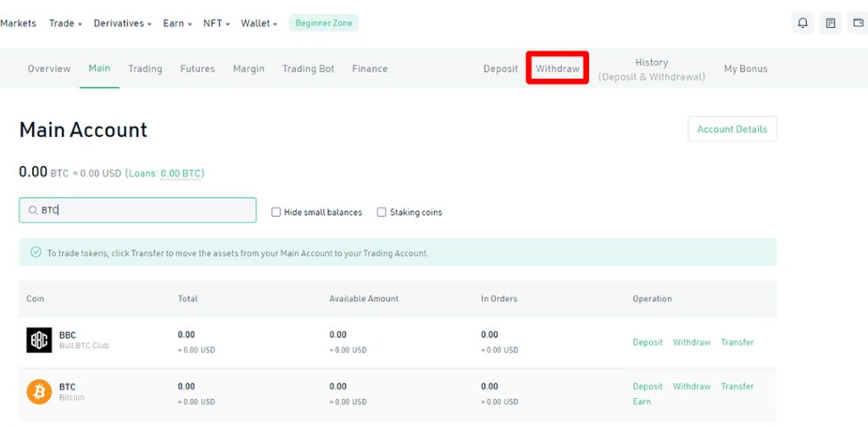The image size is (868, 426).
Task: Click Withdraw in the BBC row
Action: tap(692, 342)
